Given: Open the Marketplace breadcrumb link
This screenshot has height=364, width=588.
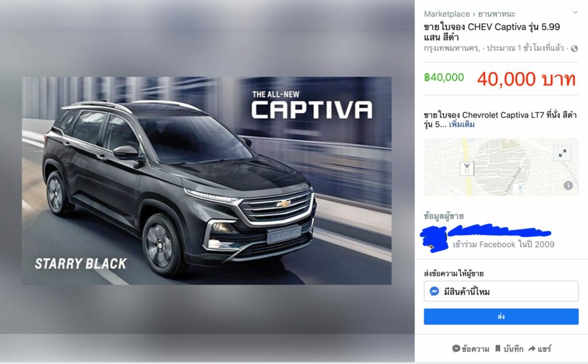Looking at the screenshot, I should tap(447, 14).
